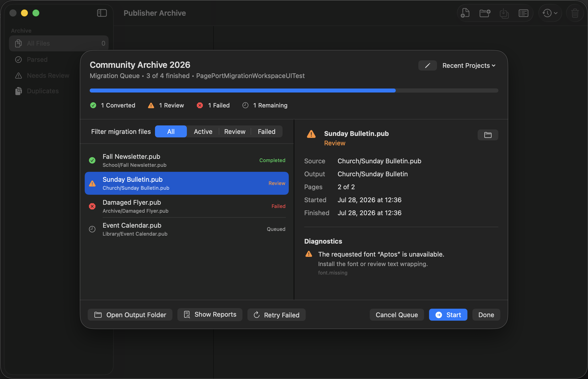The height and width of the screenshot is (379, 588).
Task: Click the font.missing diagnostic code
Action: [333, 273]
